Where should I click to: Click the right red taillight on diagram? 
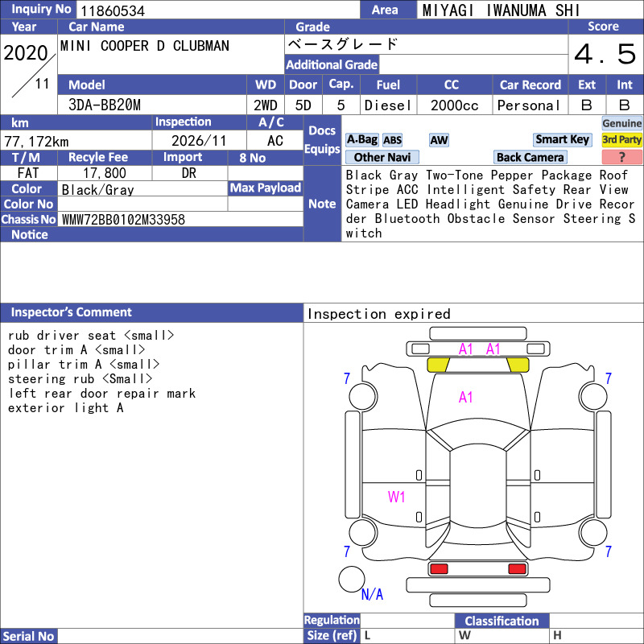tap(517, 569)
